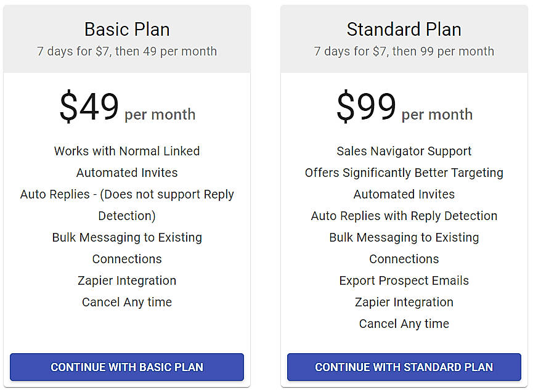This screenshot has width=533, height=392.
Task: Select Auto Replies with Reply Detection
Action: 404,216
